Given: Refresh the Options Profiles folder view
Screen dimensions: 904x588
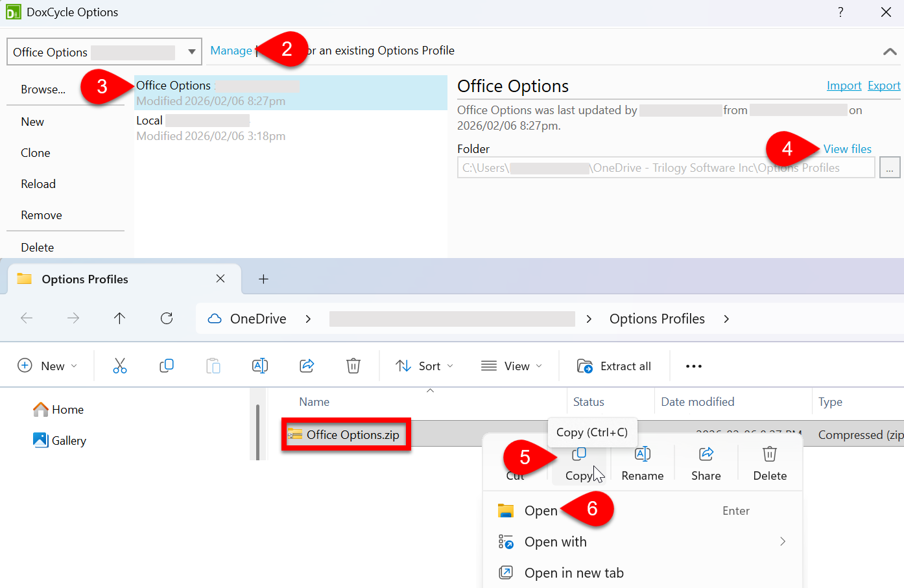Looking at the screenshot, I should click(x=167, y=318).
